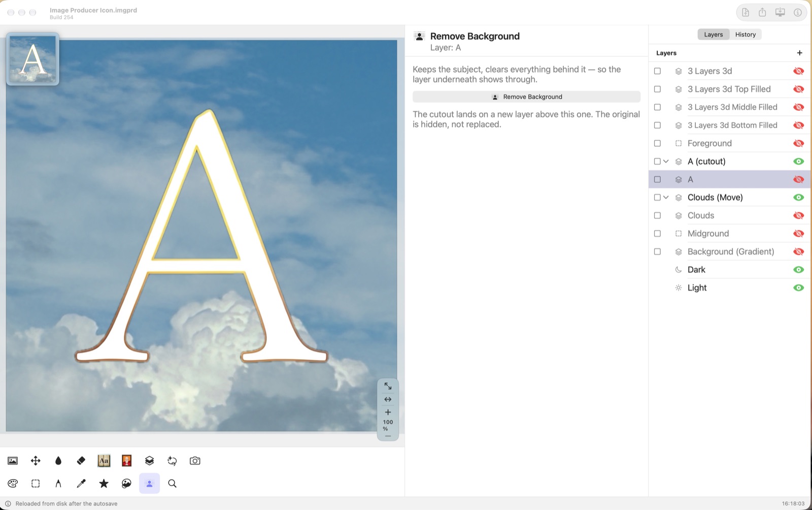Image resolution: width=812 pixels, height=510 pixels.
Task: Zoom out with the canvas minus button
Action: (x=388, y=436)
